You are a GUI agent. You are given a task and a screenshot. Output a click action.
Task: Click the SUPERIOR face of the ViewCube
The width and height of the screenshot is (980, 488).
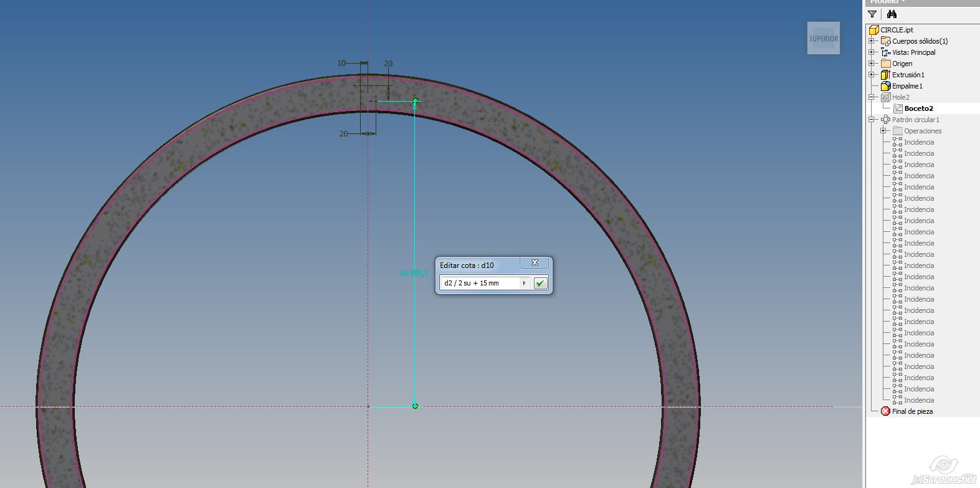click(824, 39)
